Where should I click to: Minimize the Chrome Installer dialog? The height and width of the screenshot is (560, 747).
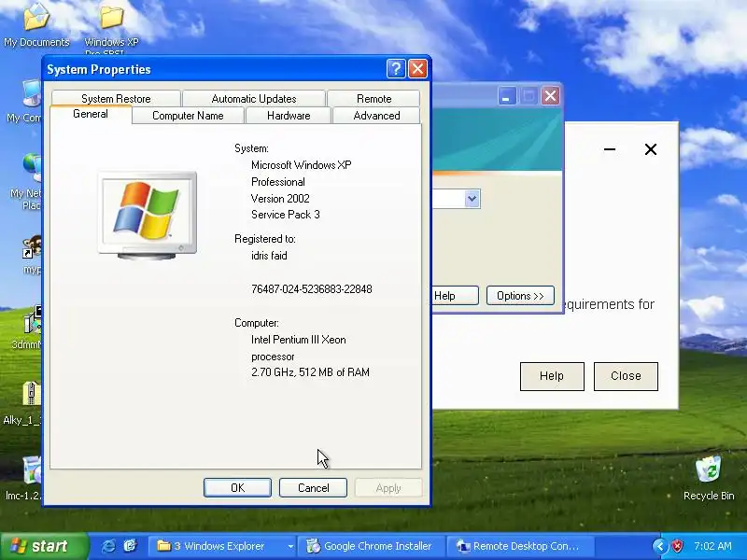610,149
